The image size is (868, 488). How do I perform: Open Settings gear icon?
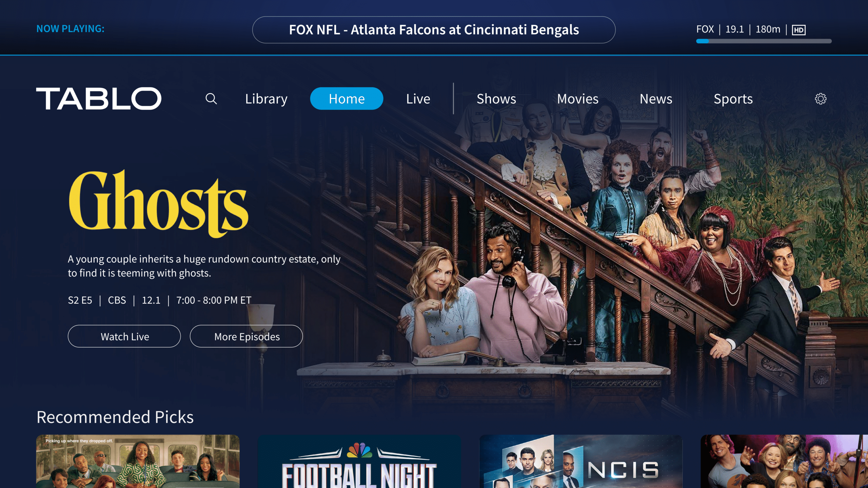point(821,98)
